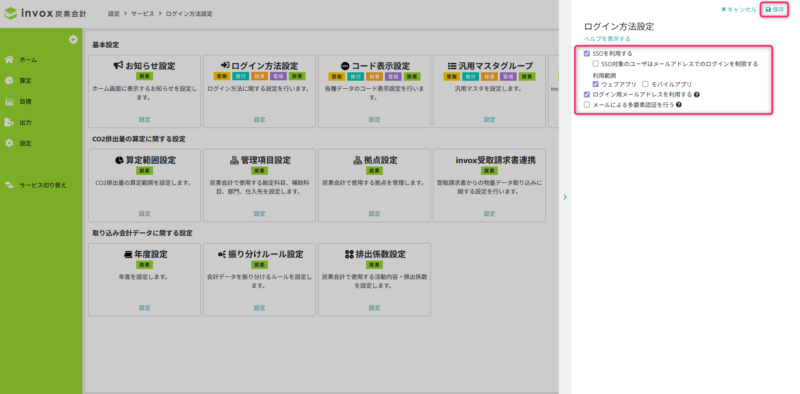Click the 経費 tag on 汎用マスタグループ card

489,77
